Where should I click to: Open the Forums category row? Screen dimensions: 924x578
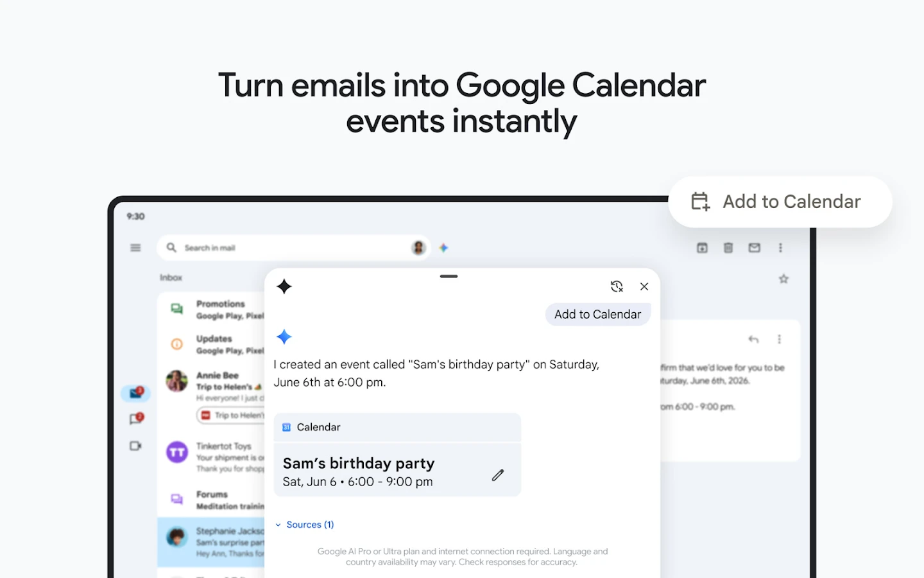(212, 500)
